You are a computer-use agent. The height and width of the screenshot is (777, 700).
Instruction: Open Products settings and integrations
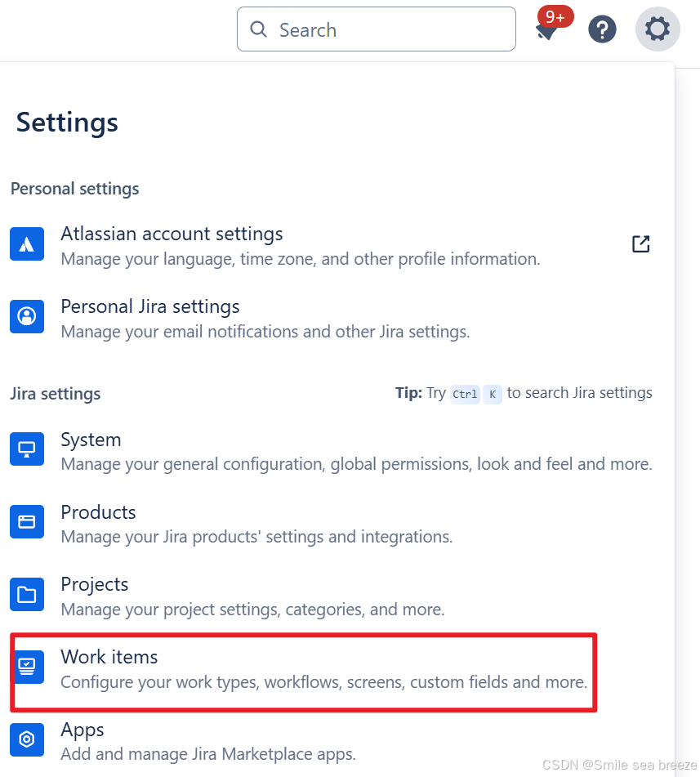tap(98, 512)
